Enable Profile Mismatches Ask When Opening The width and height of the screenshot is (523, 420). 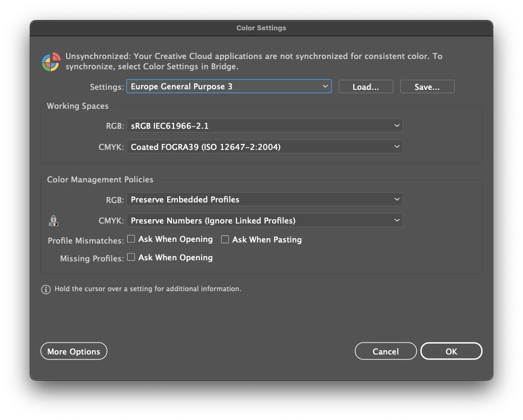tap(131, 239)
